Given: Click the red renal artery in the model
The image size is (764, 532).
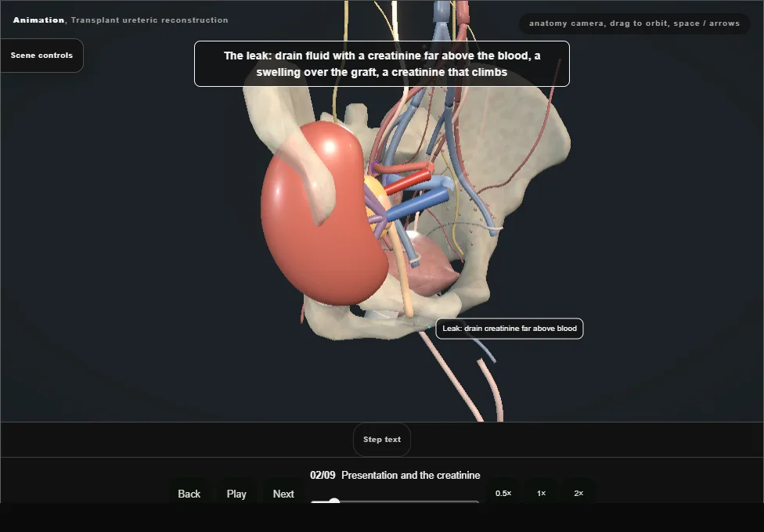Looking at the screenshot, I should [x=409, y=182].
